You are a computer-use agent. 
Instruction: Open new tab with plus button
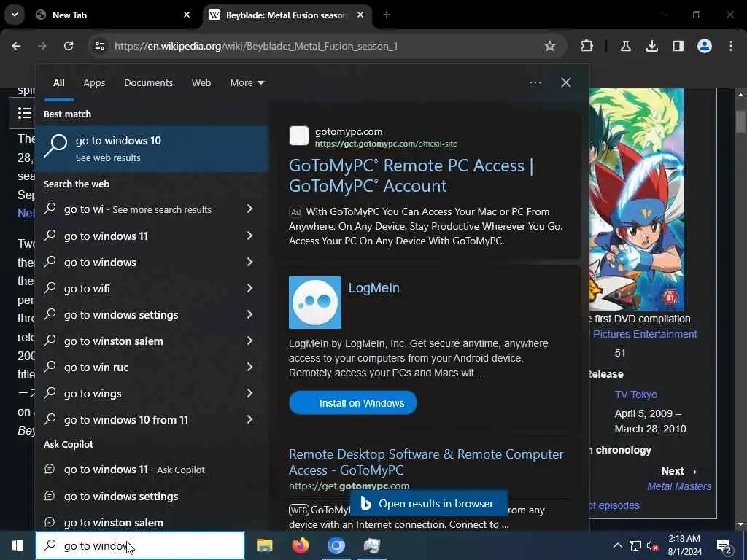tap(387, 15)
